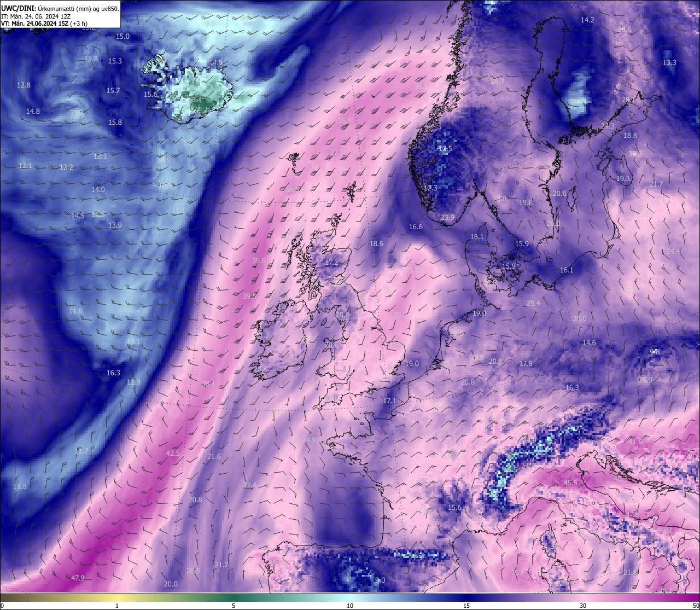
Task: Select the 15.7 value west of Iceland
Action: pos(113,91)
